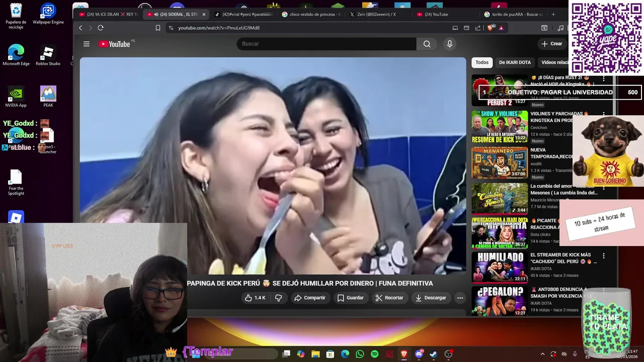
Task: Open options for the EL STREAMER DE KICK video
Action: tap(604, 256)
